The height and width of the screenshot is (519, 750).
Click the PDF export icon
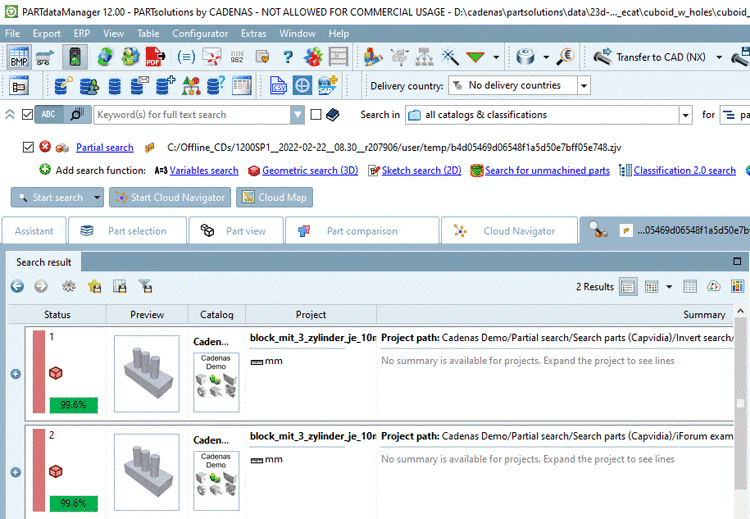pyautogui.click(x=155, y=57)
